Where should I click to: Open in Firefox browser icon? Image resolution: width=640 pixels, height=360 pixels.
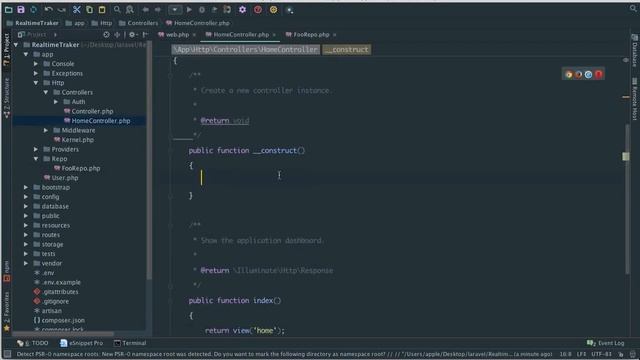(x=578, y=74)
